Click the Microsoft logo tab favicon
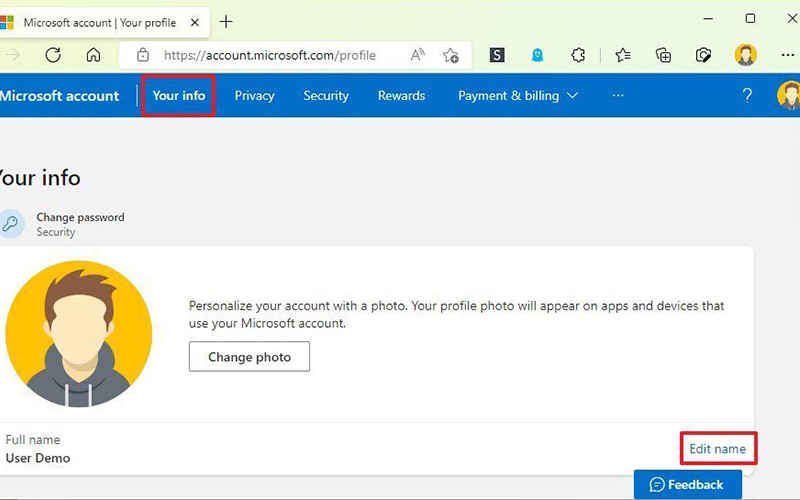Image resolution: width=800 pixels, height=500 pixels. click(7, 22)
